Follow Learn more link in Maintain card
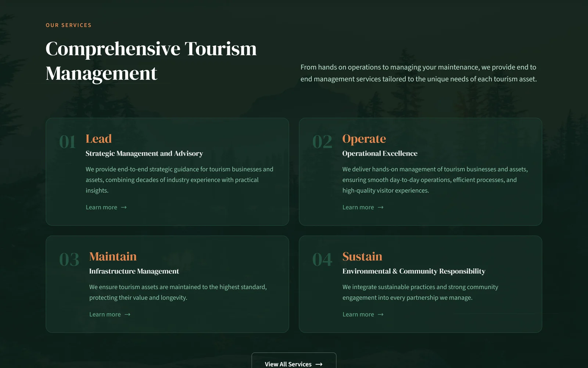Viewport: 588px width, 368px height. 110,315
